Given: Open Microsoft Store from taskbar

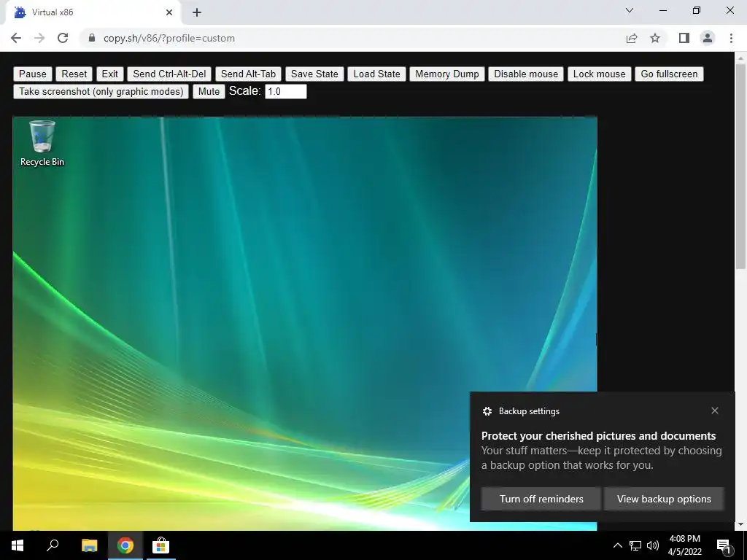Looking at the screenshot, I should click(160, 545).
